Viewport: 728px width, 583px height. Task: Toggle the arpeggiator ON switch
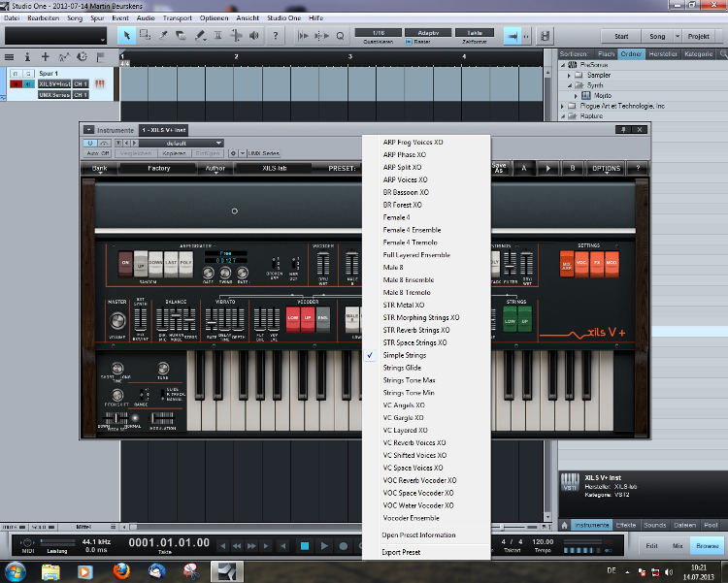(125, 264)
